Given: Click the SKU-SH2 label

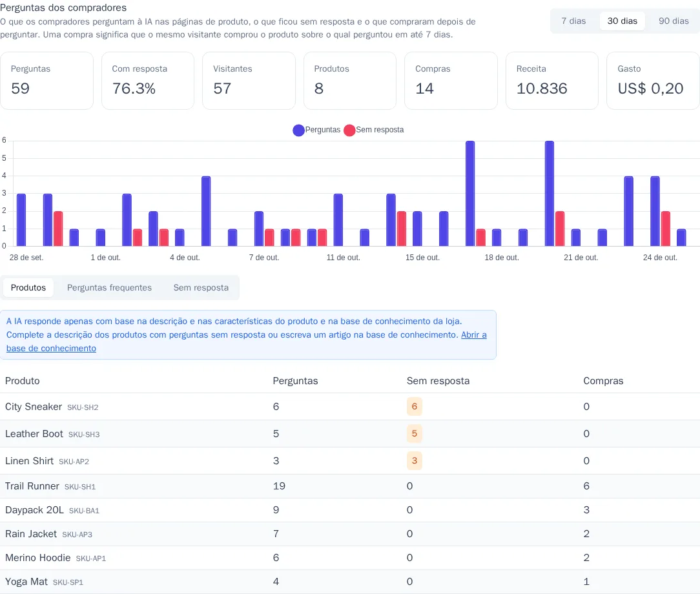Looking at the screenshot, I should tap(83, 407).
